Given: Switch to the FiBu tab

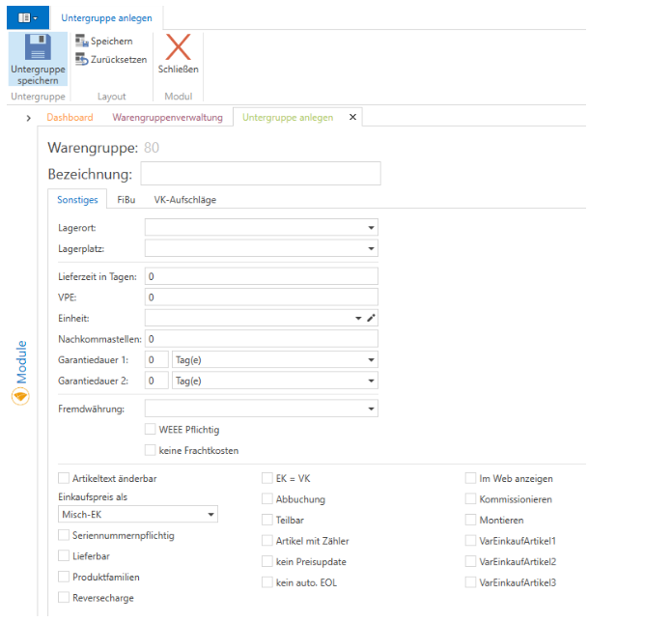Looking at the screenshot, I should coord(126,200).
